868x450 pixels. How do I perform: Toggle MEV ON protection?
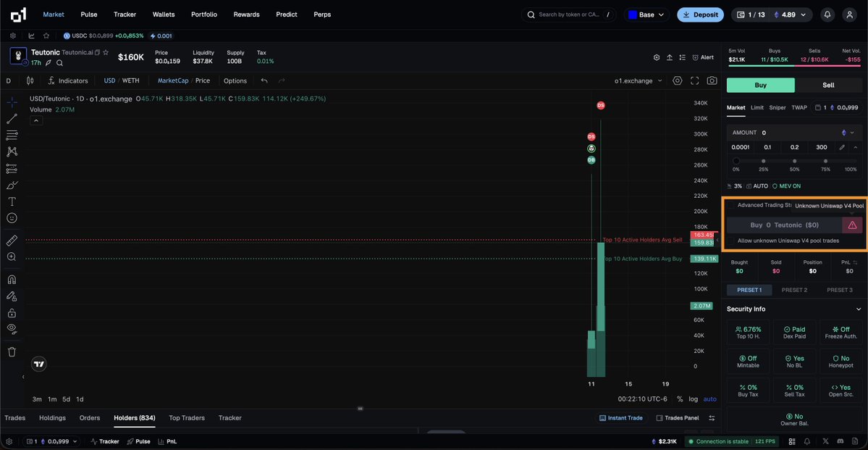(786, 186)
